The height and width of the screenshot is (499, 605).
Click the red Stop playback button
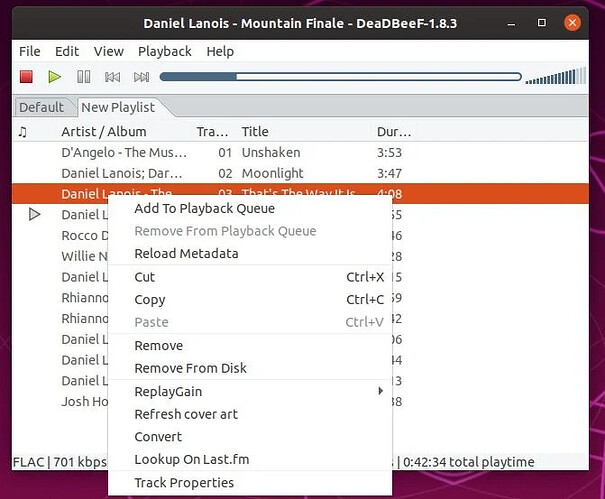tap(27, 77)
